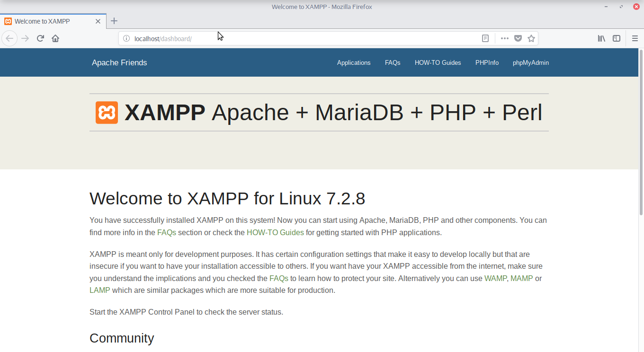The image size is (644, 352).
Task: Show sidebars icon
Action: pyautogui.click(x=617, y=38)
